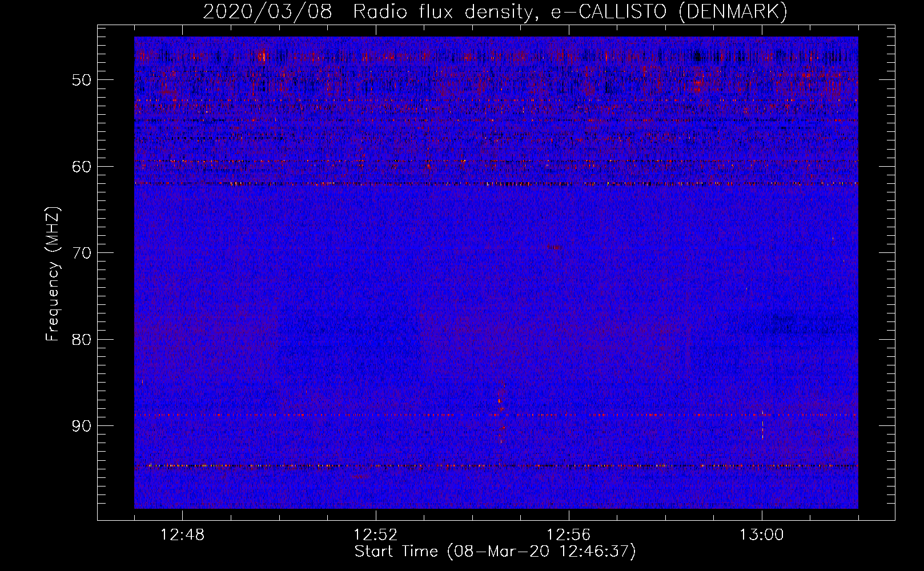Click the 13:00 time tick label
The width and height of the screenshot is (924, 571).
[761, 535]
